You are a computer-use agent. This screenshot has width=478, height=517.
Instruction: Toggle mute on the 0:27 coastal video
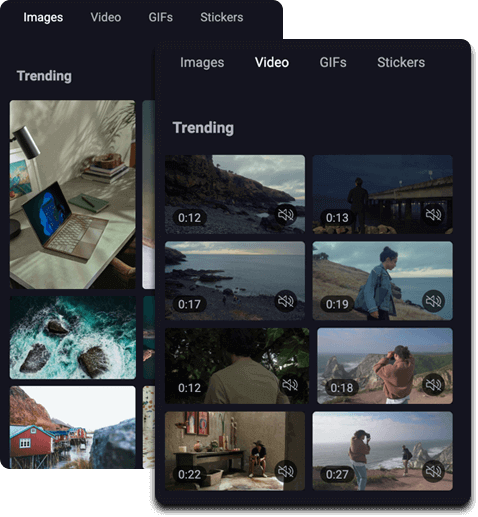433,471
